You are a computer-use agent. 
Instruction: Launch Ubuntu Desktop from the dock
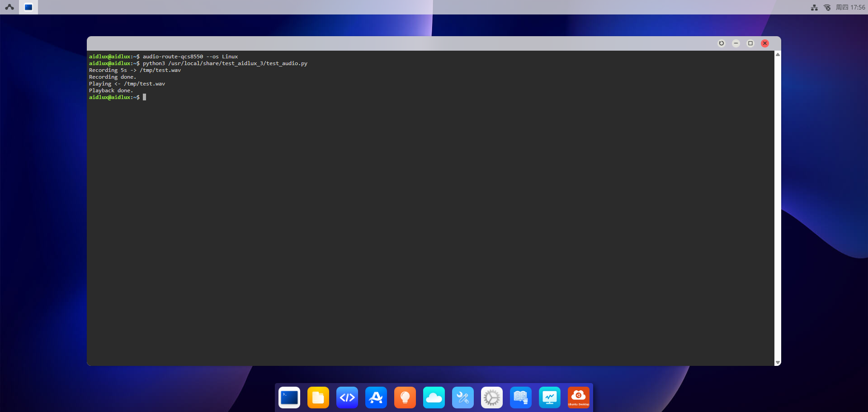pyautogui.click(x=579, y=398)
